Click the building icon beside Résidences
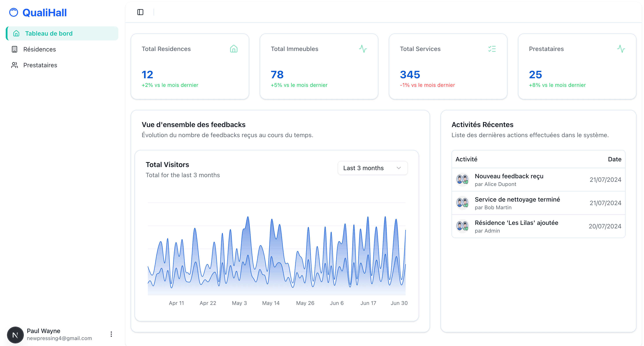The width and height of the screenshot is (644, 346). pyautogui.click(x=15, y=49)
